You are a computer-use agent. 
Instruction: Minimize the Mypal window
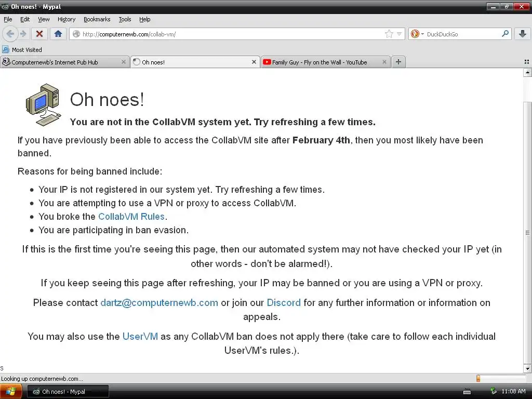(494, 6)
